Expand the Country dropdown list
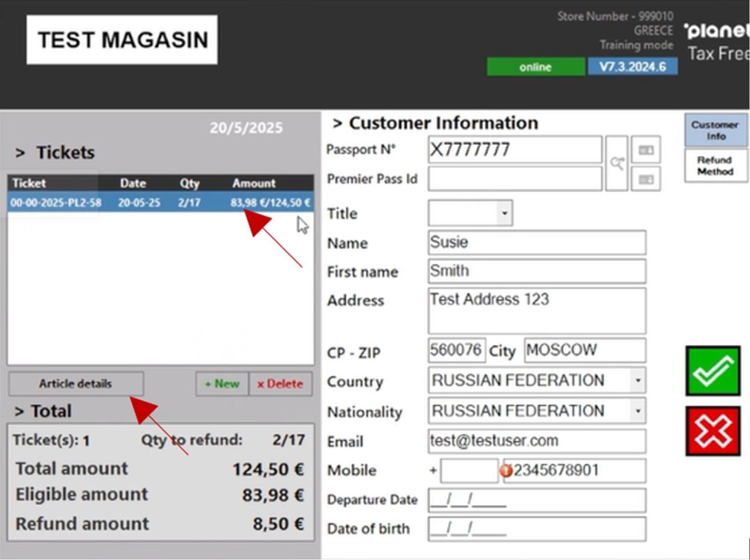 637,381
